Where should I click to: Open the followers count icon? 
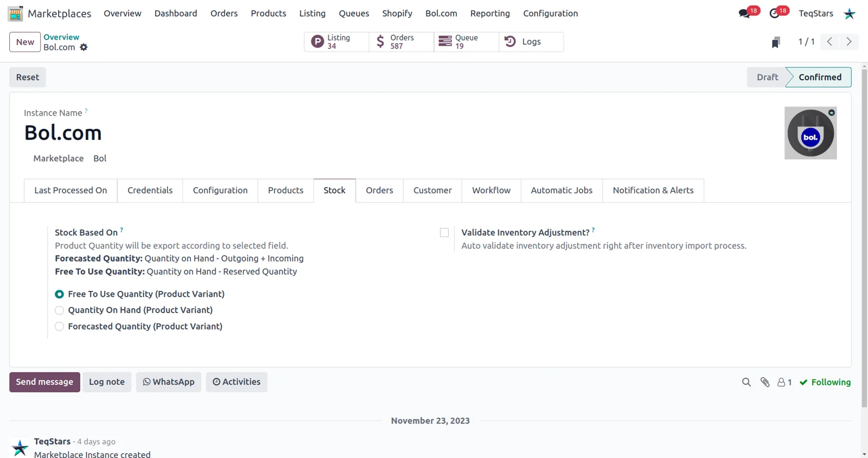(x=784, y=383)
